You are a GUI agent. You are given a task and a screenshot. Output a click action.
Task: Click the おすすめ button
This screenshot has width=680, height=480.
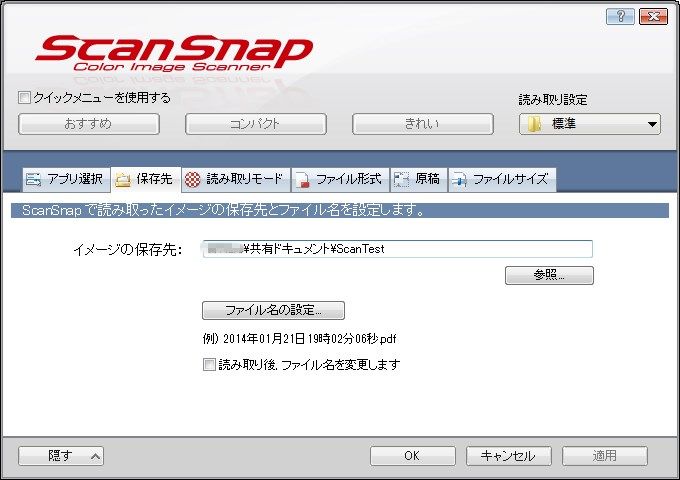89,124
